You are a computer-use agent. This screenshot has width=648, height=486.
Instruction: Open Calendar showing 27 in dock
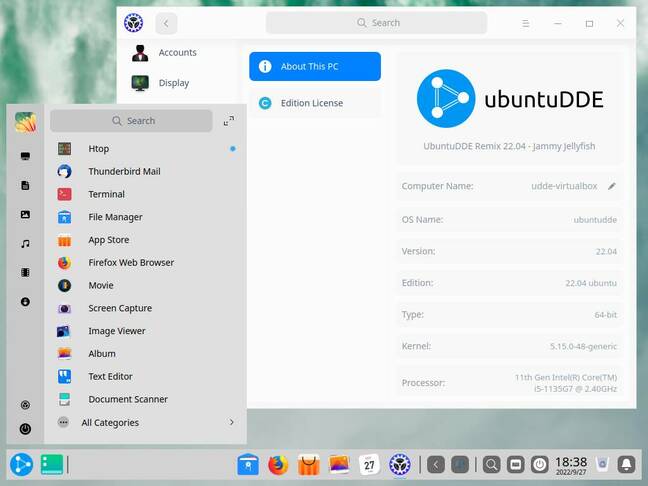369,465
